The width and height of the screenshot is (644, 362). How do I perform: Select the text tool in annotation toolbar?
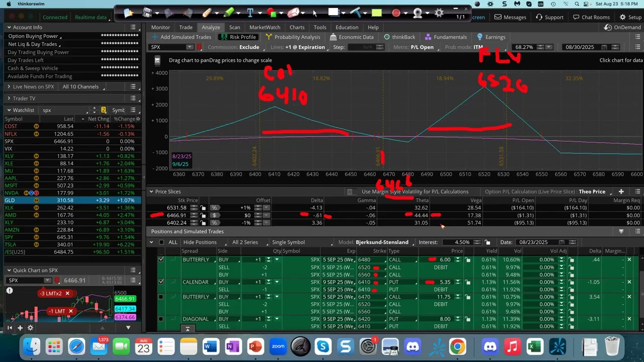coord(250,13)
